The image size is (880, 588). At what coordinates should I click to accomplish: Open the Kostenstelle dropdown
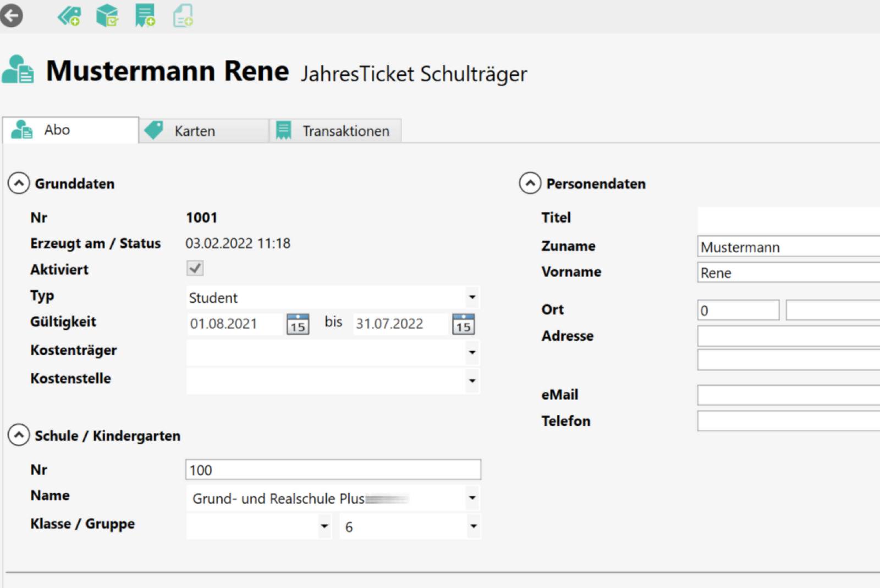[x=471, y=380]
